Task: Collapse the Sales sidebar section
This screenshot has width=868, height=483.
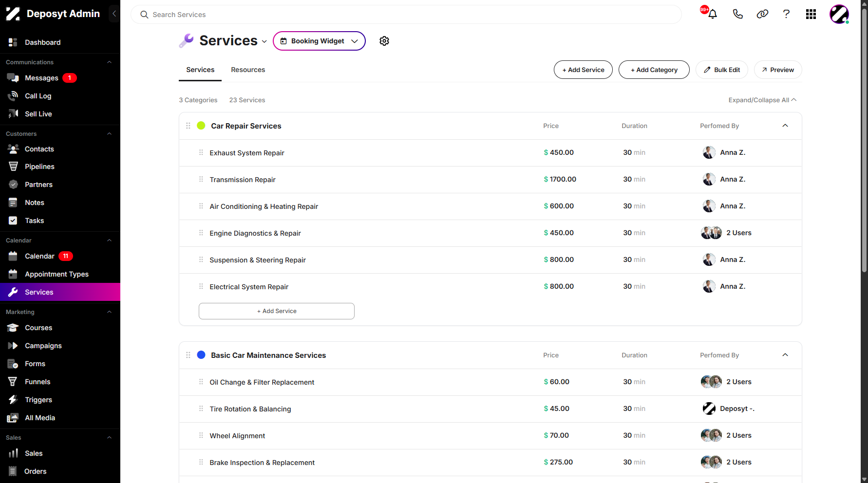Action: point(109,438)
